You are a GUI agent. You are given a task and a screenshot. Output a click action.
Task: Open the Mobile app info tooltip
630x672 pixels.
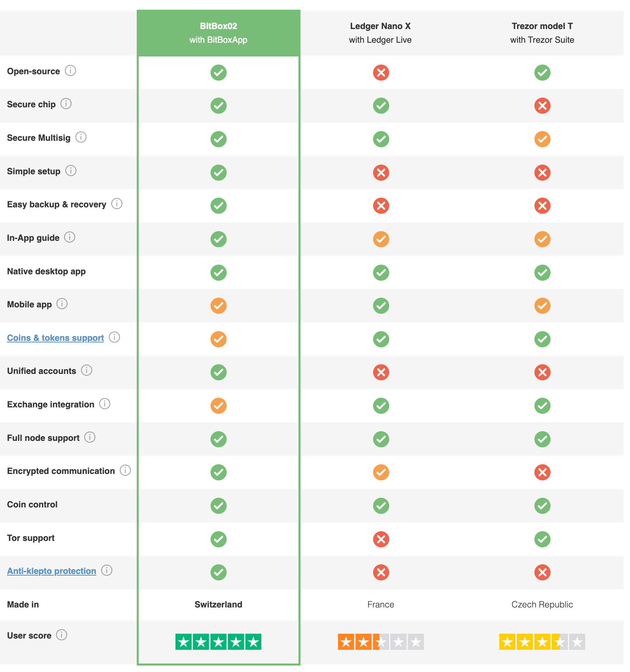tap(63, 304)
